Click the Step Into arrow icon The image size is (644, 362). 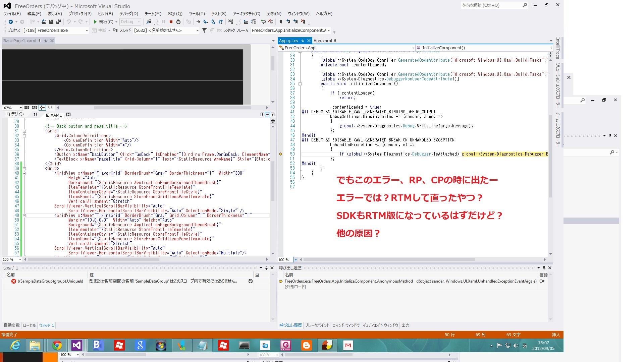click(x=206, y=22)
